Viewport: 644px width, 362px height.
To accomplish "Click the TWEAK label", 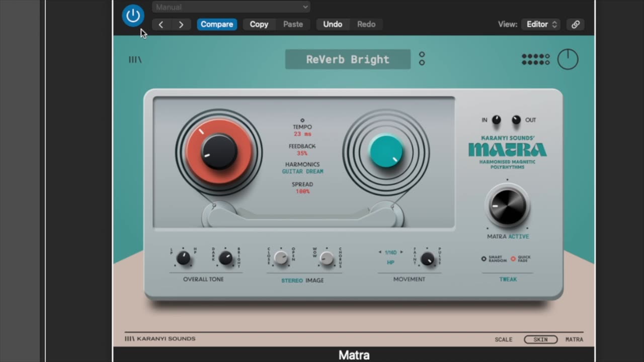I will point(508,279).
